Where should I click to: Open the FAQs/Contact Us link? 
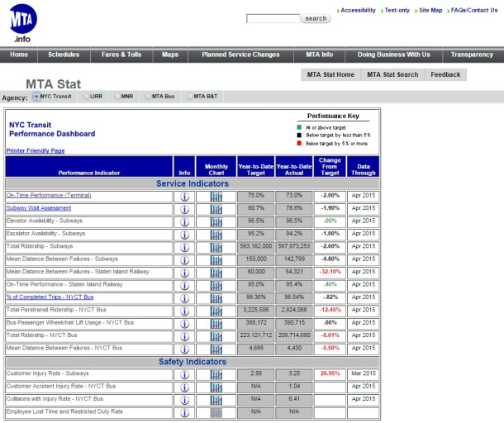pos(474,10)
